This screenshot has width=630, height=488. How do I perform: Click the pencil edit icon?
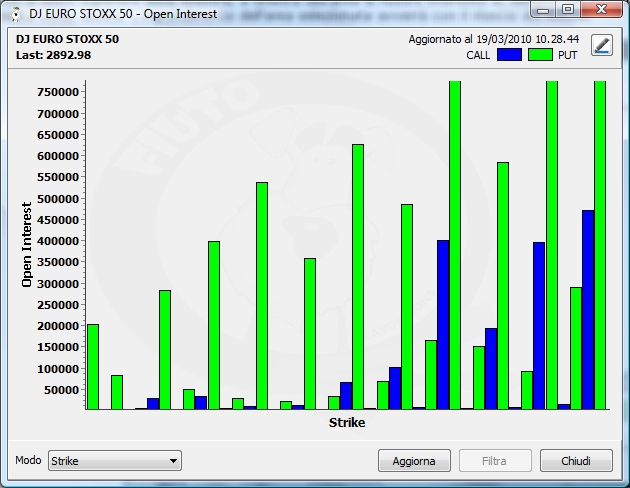pyautogui.click(x=601, y=45)
